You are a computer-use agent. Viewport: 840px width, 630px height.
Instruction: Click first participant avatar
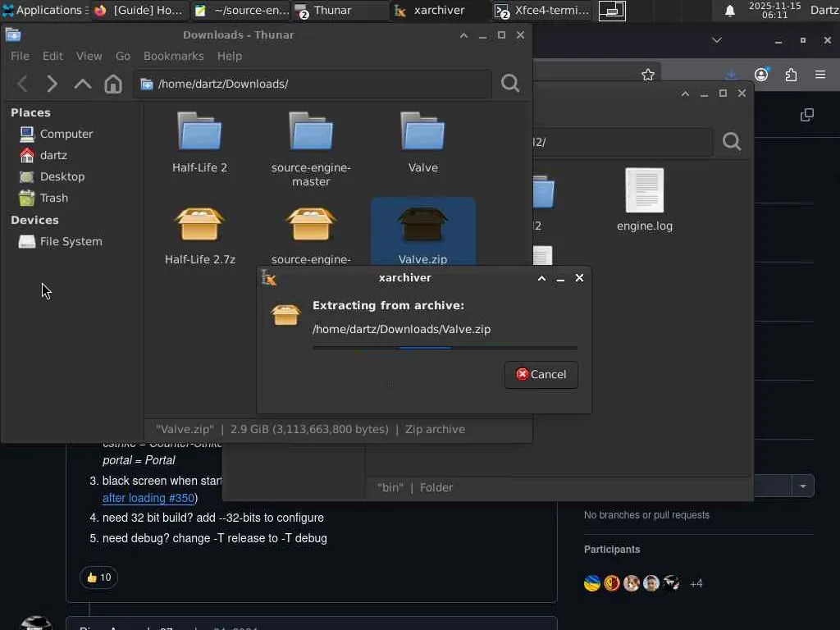(x=592, y=583)
